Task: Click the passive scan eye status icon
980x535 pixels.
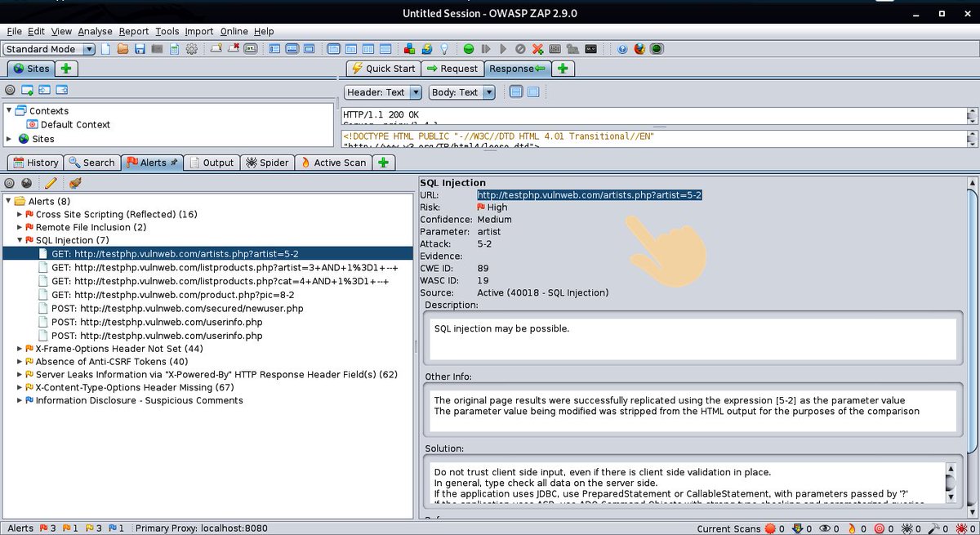Action: (x=824, y=528)
